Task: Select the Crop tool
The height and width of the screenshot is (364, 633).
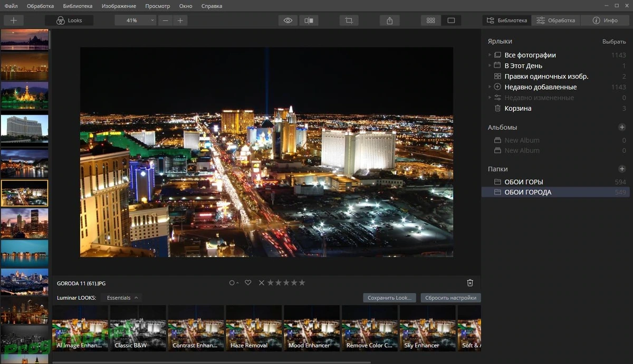Action: 349,21
